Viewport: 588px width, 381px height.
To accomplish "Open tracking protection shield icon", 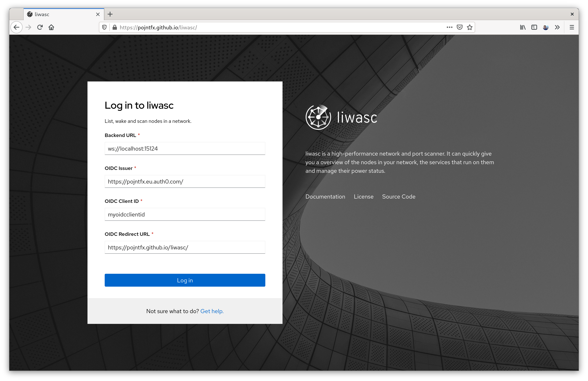I will tap(104, 27).
